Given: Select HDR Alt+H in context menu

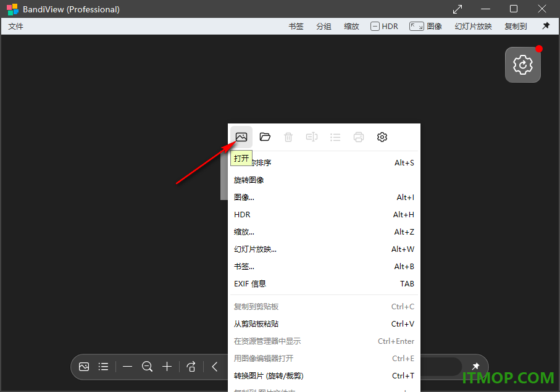Looking at the screenshot, I should point(324,215).
